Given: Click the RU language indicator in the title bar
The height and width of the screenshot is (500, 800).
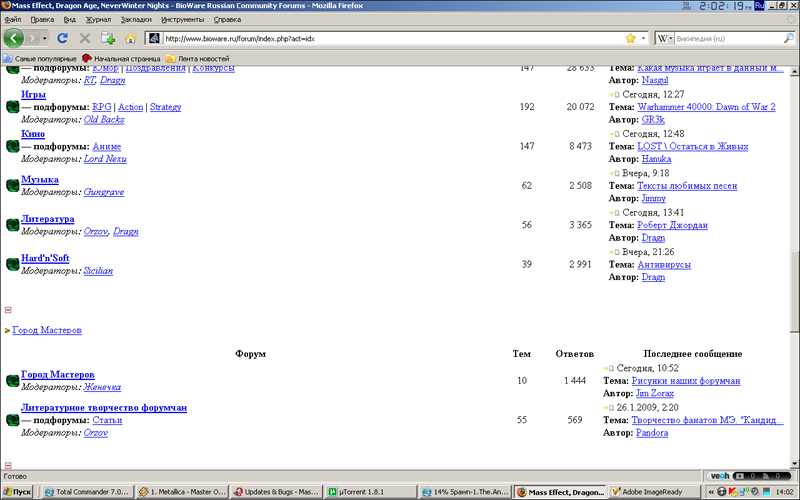Looking at the screenshot, I should [x=759, y=6].
